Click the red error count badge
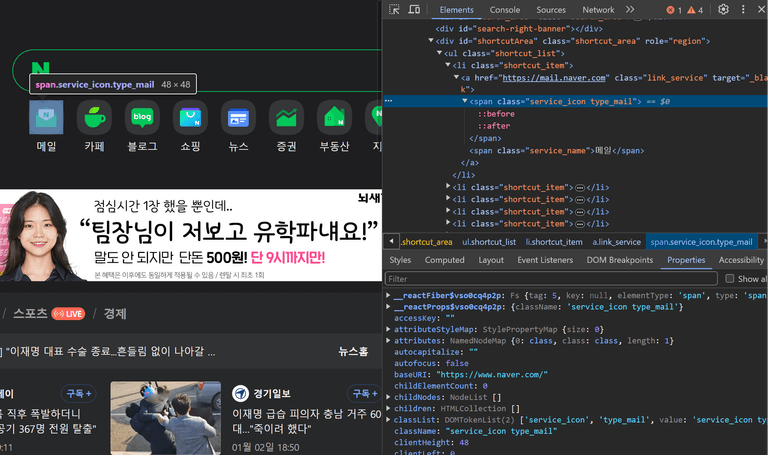 (674, 10)
